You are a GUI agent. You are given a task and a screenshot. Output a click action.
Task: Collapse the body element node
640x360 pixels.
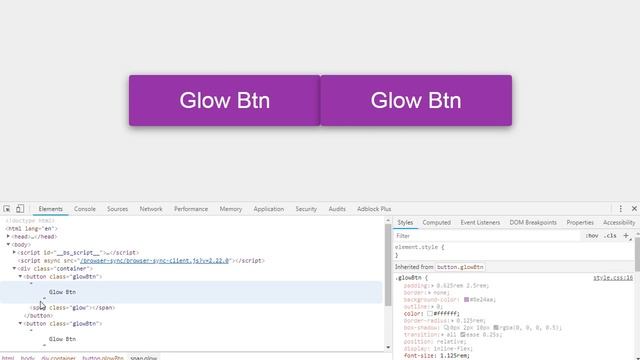pos(8,244)
